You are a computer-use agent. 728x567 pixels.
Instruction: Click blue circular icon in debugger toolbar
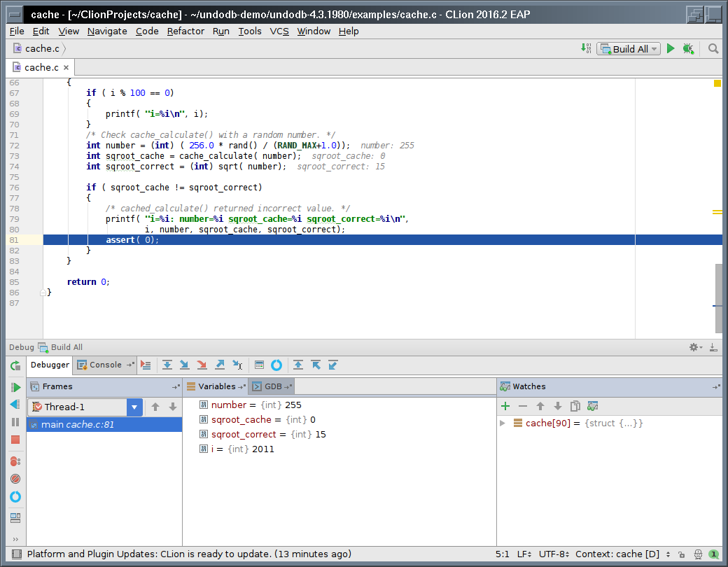276,365
